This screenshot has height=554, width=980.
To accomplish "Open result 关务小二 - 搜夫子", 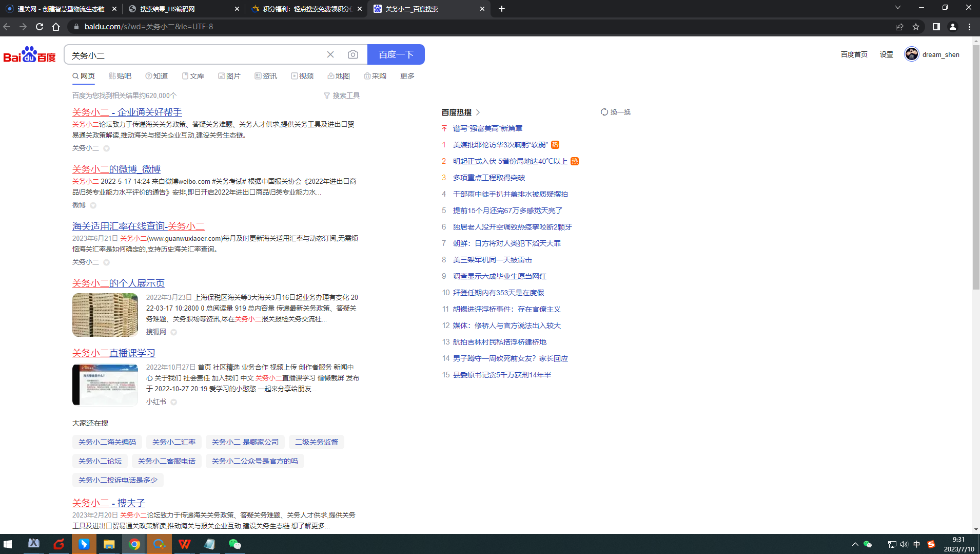I will coord(109,503).
